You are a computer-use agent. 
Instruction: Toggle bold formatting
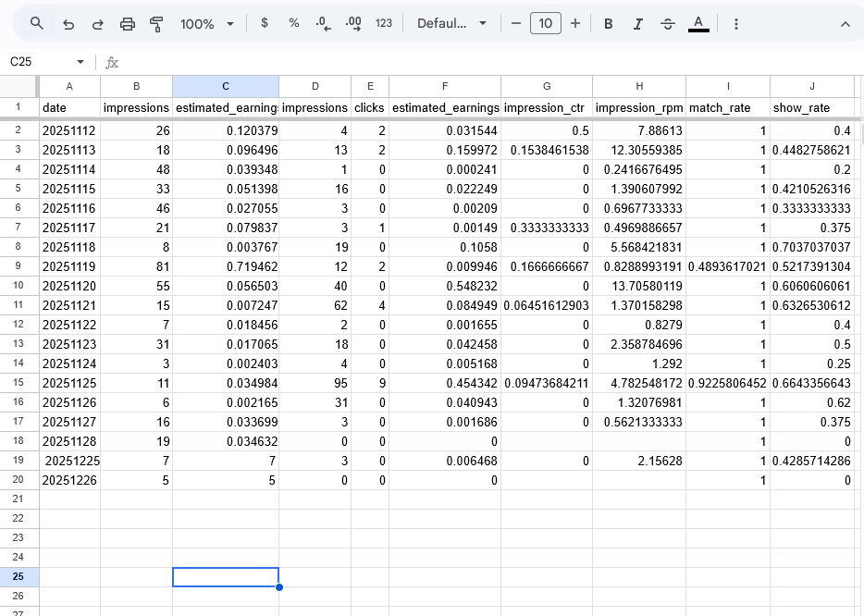(608, 25)
